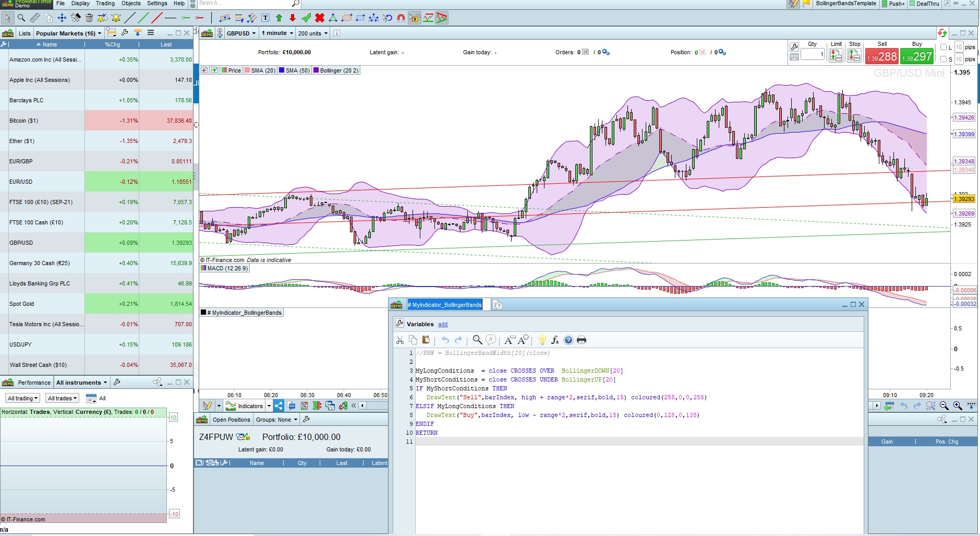980x536 pixels.
Task: Click the add variables link
Action: (x=443, y=325)
